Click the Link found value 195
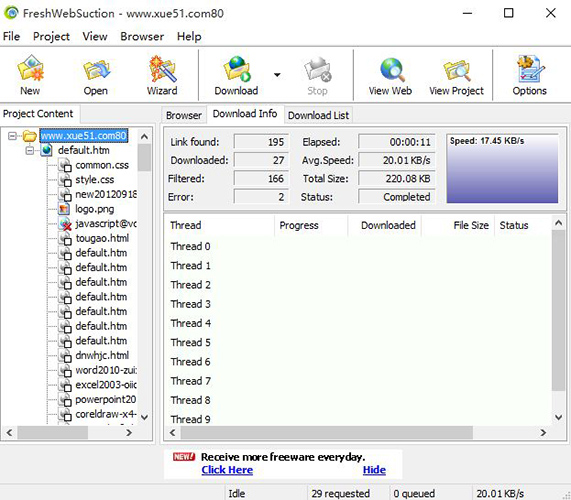Viewport: 571px width, 500px height. click(261, 142)
